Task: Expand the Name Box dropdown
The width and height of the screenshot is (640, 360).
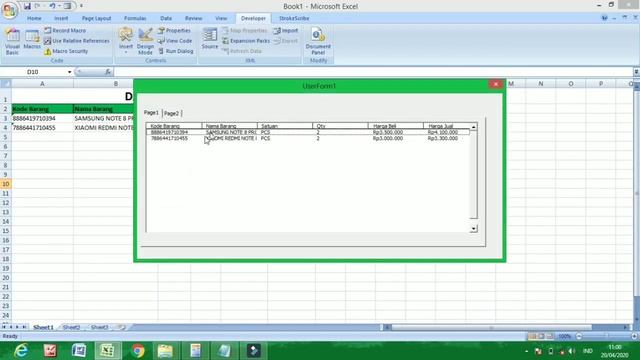Action: (x=69, y=72)
